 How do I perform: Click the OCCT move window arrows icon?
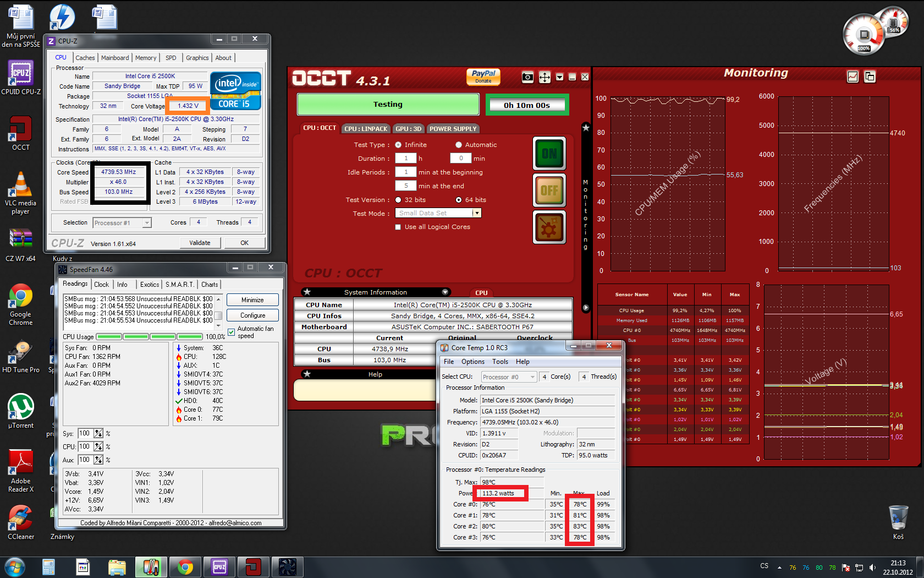point(544,77)
